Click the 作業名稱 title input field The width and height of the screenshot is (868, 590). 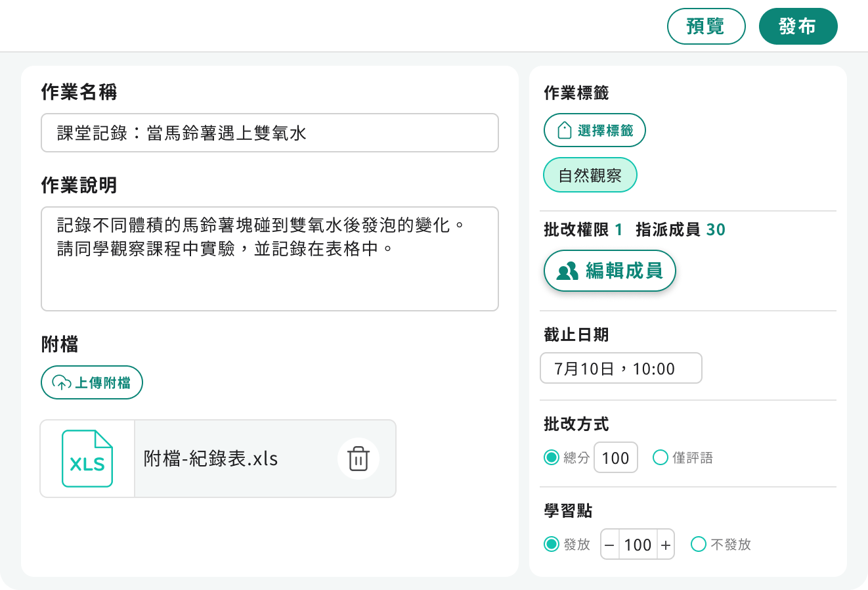(x=270, y=133)
